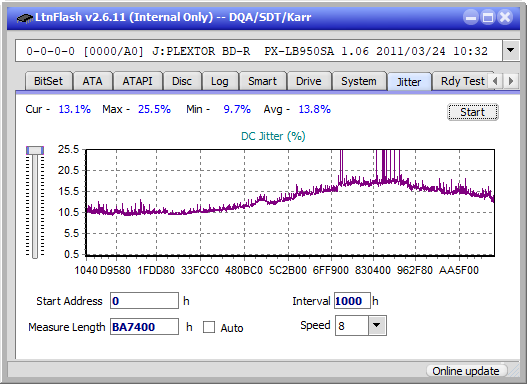Maximize the LtnFlash window
The height and width of the screenshot is (384, 527).
pyautogui.click(x=488, y=17)
